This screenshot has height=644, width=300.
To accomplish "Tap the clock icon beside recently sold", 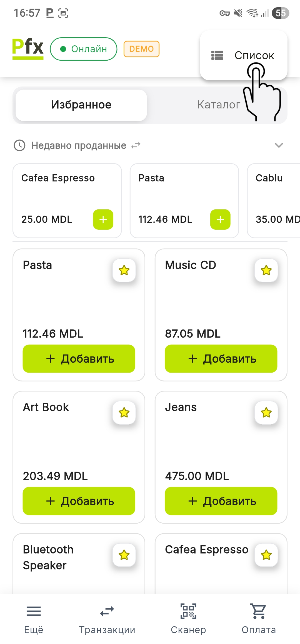I will tap(20, 145).
